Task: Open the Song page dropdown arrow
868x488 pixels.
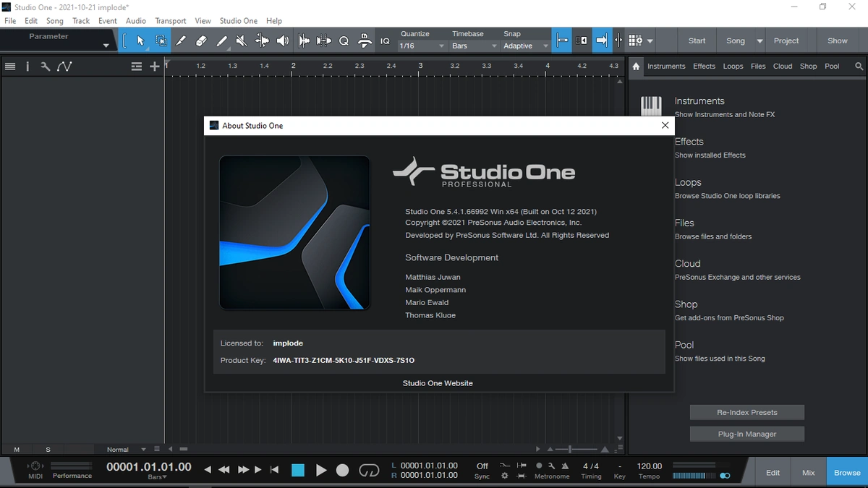Action: coord(759,41)
